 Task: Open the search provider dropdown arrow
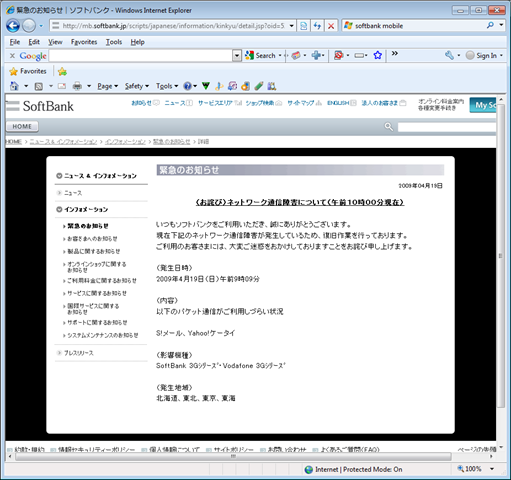click(501, 25)
